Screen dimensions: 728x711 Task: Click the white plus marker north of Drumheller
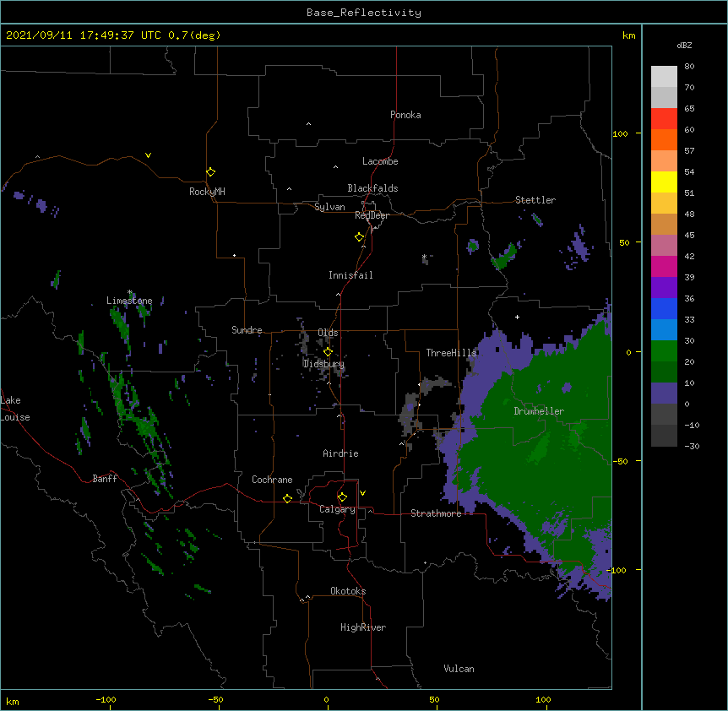517,317
